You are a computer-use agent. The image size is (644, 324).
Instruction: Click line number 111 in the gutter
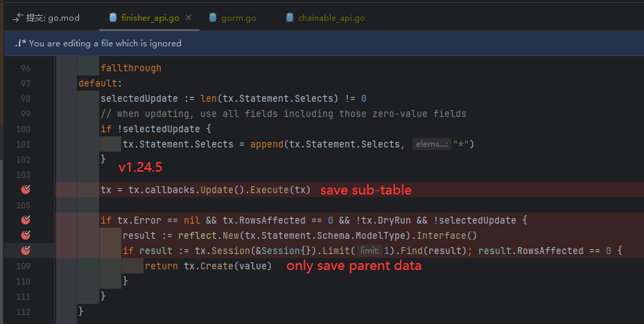tap(24, 296)
